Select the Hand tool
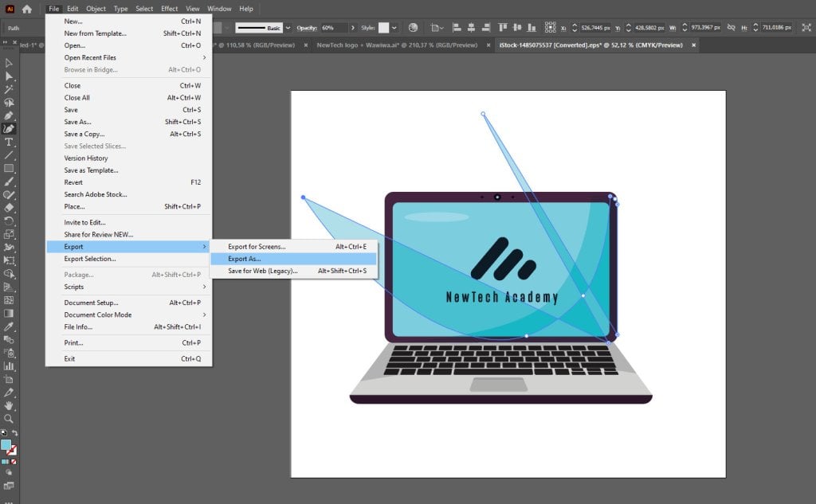This screenshot has height=504, width=816. coord(9,406)
